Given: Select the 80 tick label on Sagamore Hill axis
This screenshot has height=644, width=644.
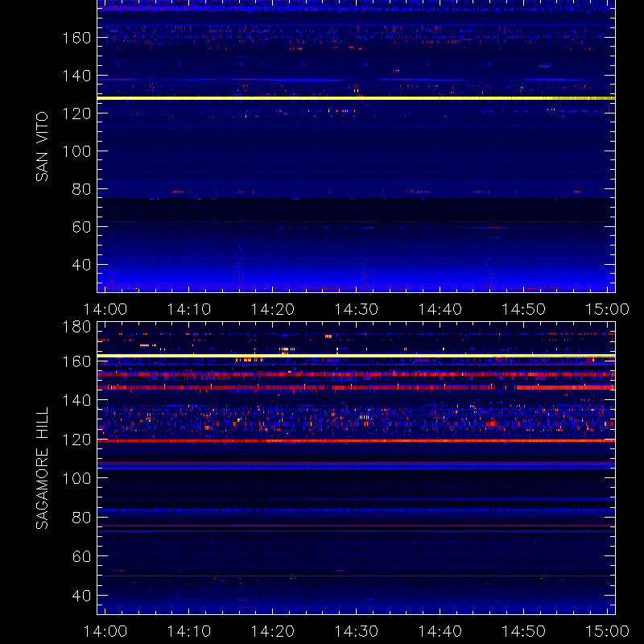Looking at the screenshot, I should click(81, 518).
